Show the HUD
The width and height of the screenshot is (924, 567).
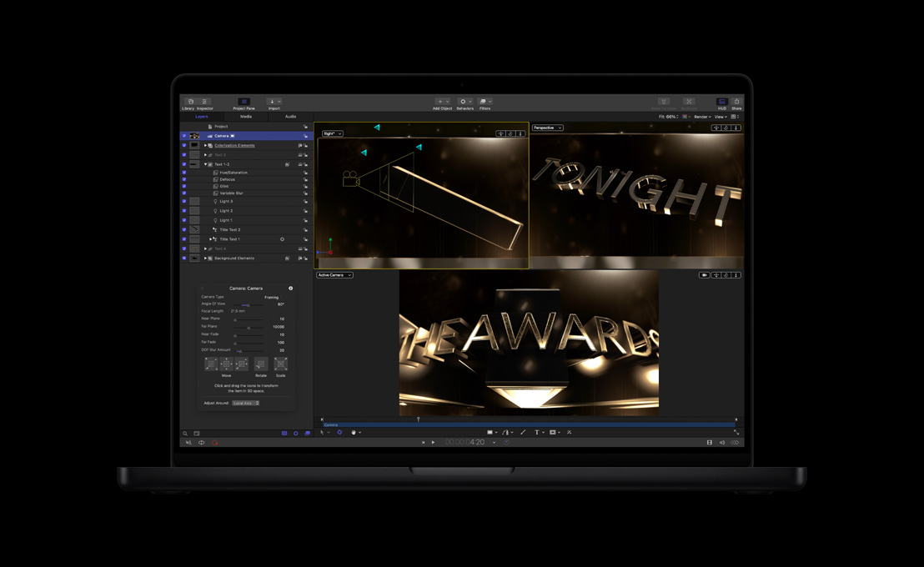click(722, 101)
